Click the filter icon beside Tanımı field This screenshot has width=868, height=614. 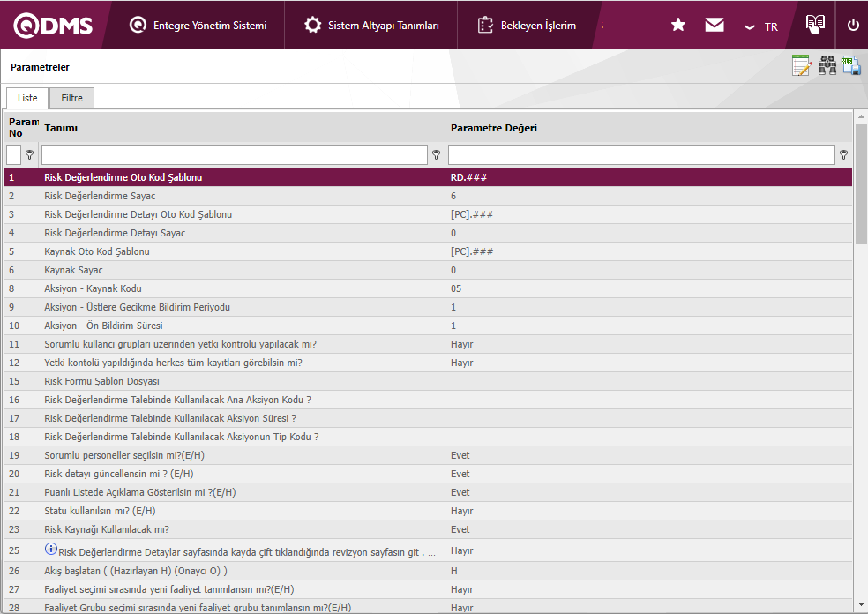coord(436,155)
